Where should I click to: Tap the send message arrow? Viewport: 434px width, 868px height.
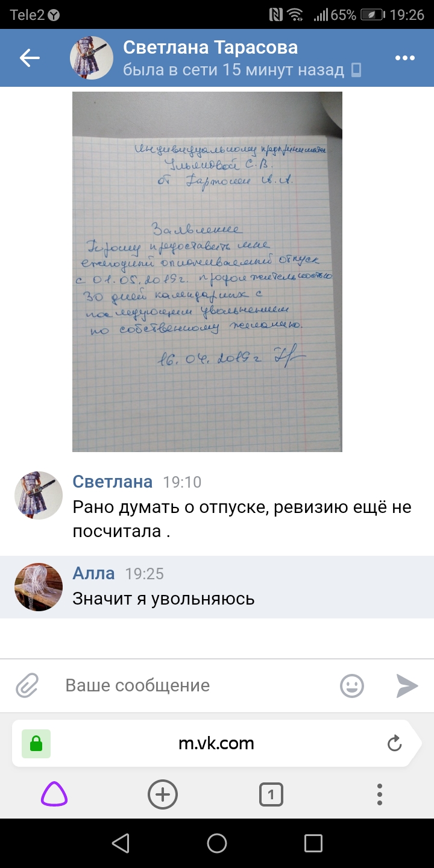pos(407,685)
